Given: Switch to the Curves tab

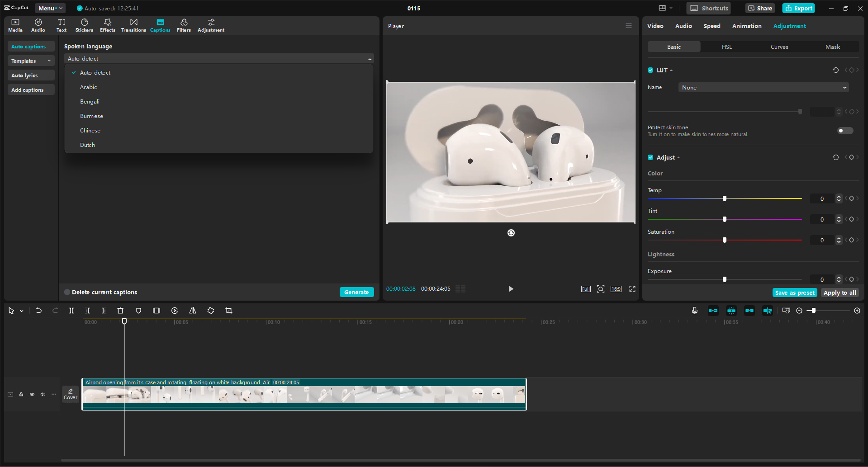Looking at the screenshot, I should pyautogui.click(x=779, y=47).
